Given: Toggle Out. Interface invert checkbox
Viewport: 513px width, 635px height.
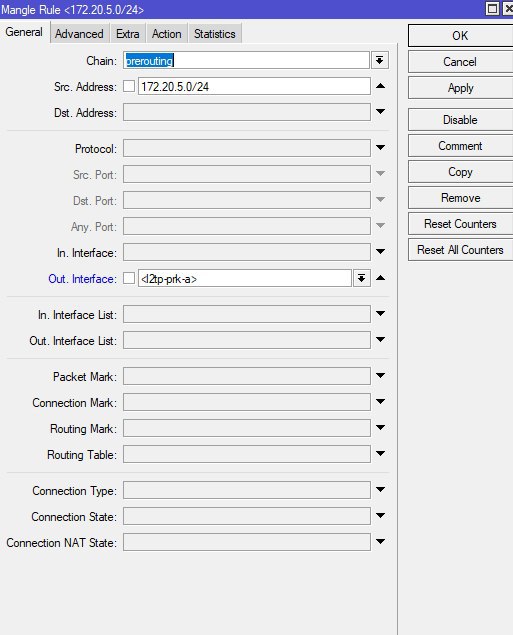Looking at the screenshot, I should click(129, 278).
